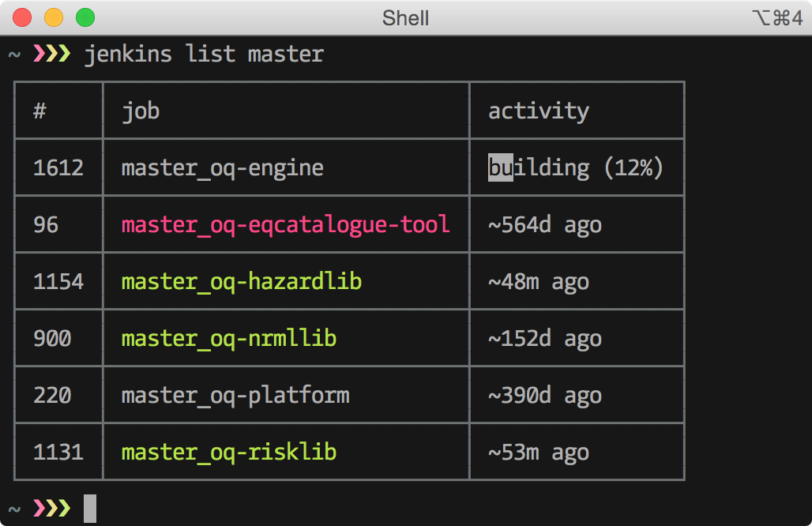Click the '~48m ago' activity cell
The width and height of the screenshot is (812, 526).
(539, 282)
